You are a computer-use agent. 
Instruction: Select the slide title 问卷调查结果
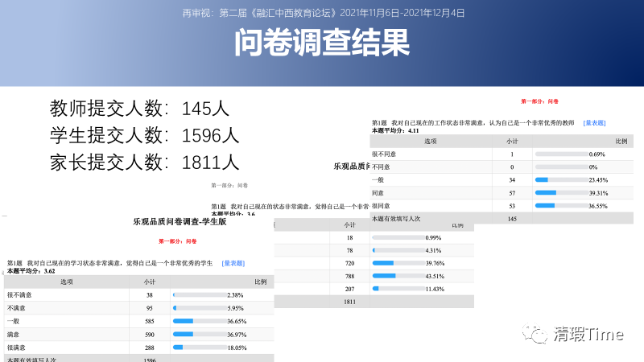(322, 43)
